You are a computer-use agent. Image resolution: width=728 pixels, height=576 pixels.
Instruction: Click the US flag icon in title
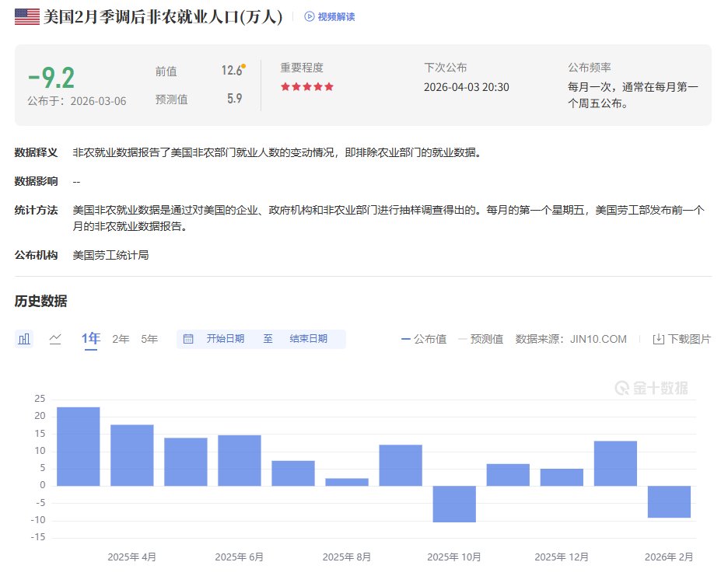click(27, 16)
